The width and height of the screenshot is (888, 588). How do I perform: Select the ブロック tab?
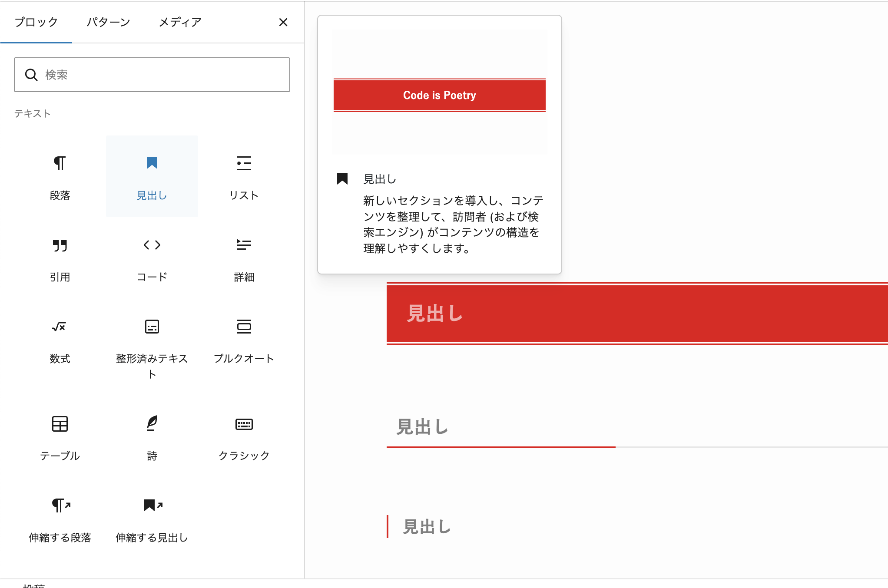[36, 22]
